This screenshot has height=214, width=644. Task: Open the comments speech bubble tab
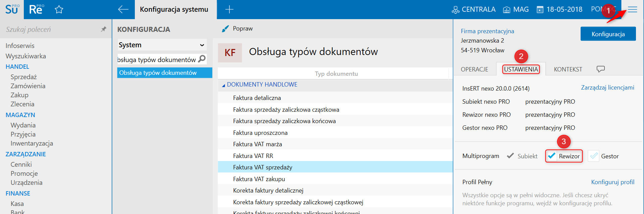point(600,69)
